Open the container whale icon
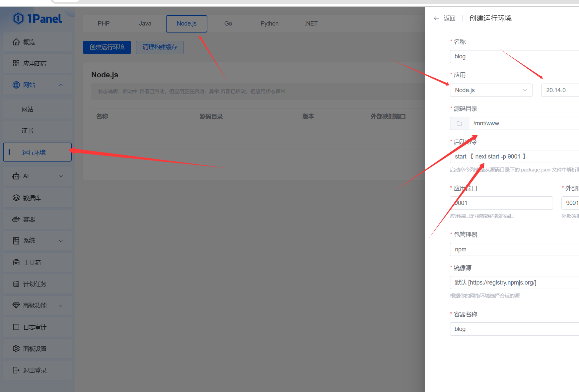Screen dimensions: 579x392 click(16, 220)
